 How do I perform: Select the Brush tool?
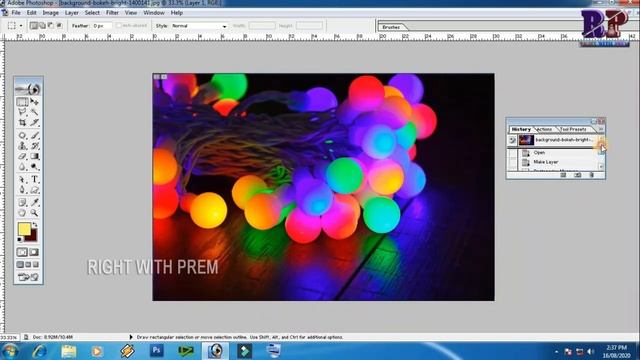tap(35, 135)
